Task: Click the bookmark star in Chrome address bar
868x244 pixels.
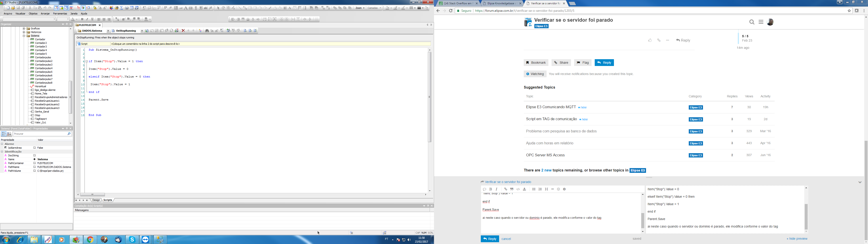Action: point(849,11)
